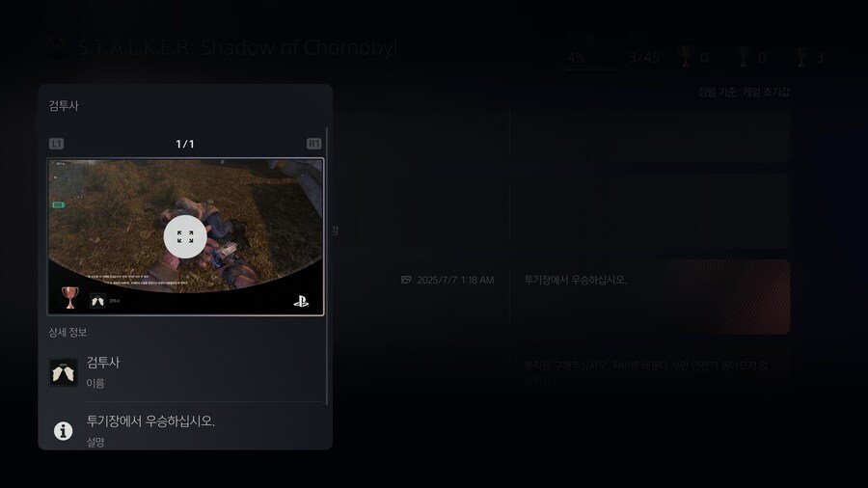868x488 pixels.
Task: Click the fullscreen expand icon on the screenshot
Action: [185, 237]
